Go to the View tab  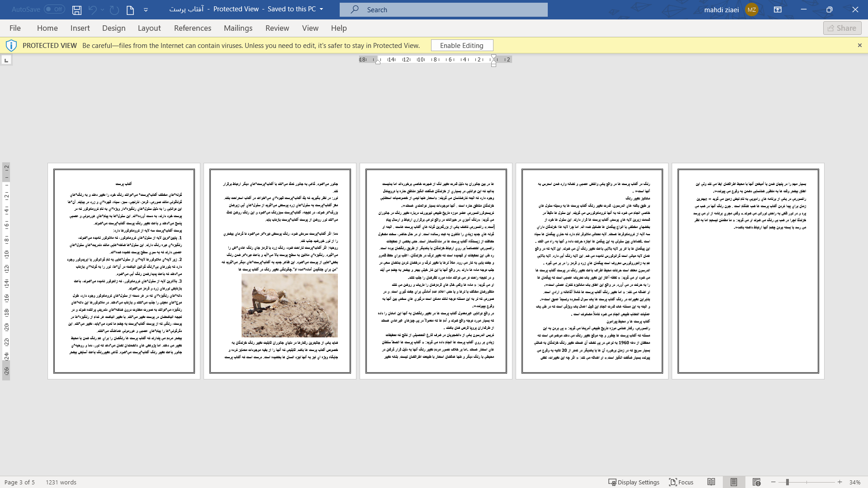(x=310, y=28)
